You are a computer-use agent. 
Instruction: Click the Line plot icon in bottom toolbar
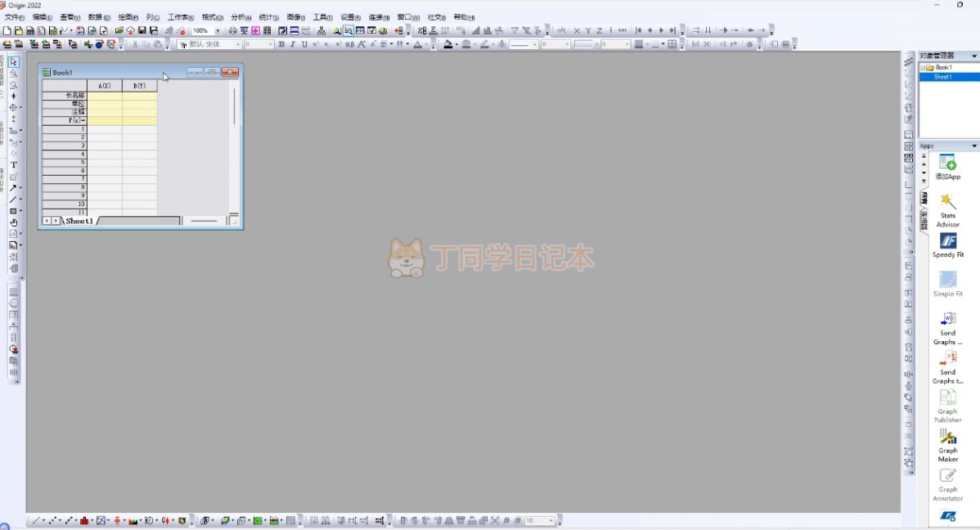click(36, 520)
